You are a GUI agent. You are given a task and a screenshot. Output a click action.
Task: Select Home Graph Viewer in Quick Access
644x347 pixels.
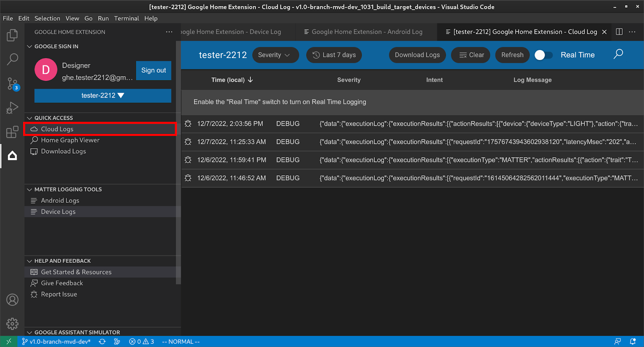pyautogui.click(x=70, y=140)
